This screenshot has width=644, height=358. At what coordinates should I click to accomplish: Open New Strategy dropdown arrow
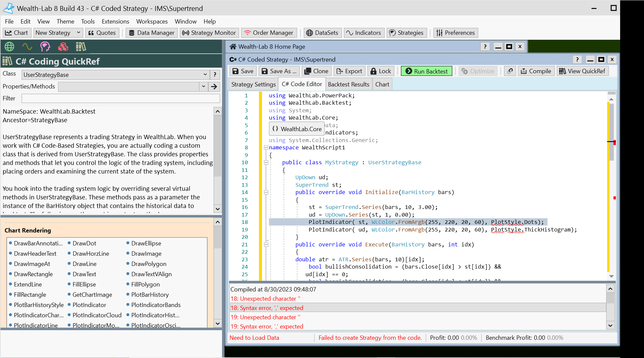(x=79, y=33)
